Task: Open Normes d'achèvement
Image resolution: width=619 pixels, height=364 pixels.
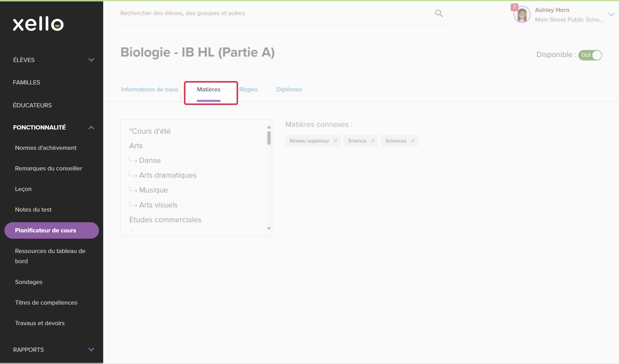Action: click(x=46, y=148)
